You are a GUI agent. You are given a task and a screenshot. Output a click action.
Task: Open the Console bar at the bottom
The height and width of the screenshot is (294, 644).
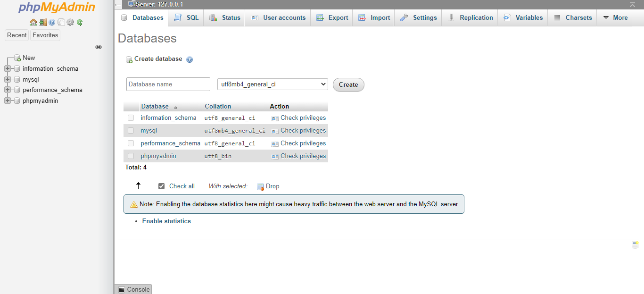pyautogui.click(x=133, y=289)
